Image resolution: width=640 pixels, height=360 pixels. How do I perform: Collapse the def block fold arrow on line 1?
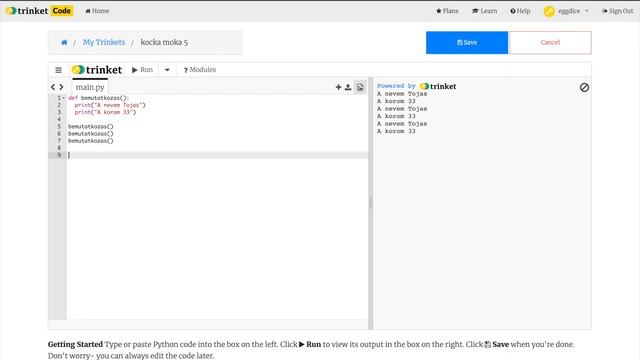click(x=64, y=98)
